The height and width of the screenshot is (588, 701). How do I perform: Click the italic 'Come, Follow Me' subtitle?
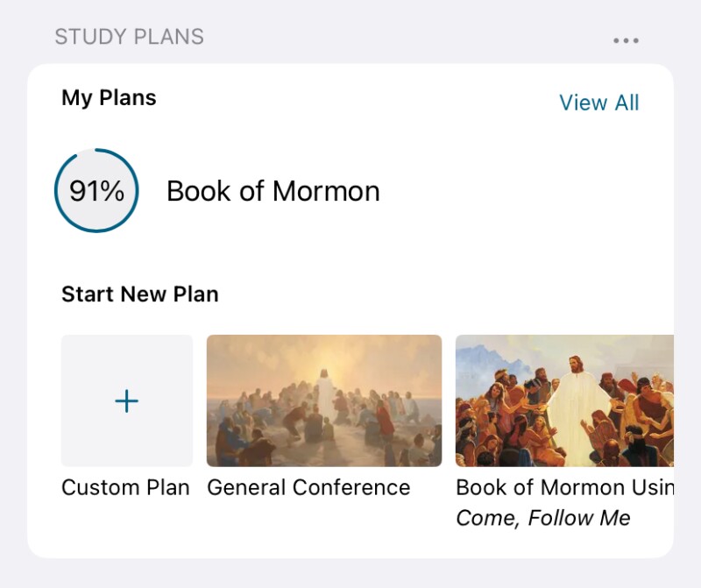[543, 518]
